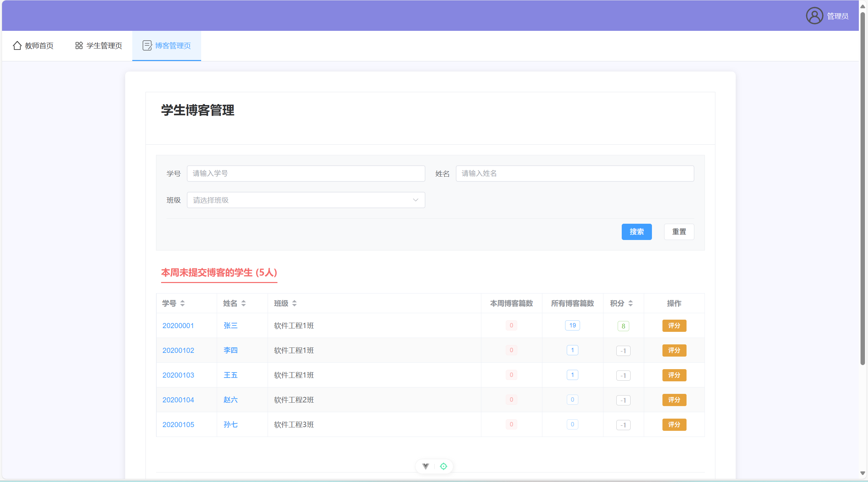Click the chevron arrow in class selector
868x482 pixels.
pos(415,200)
